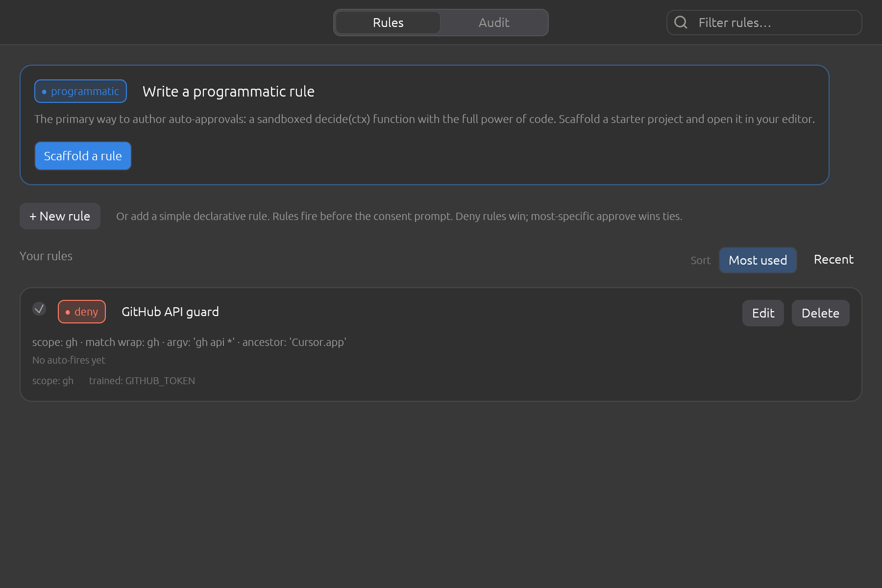
Task: Click the rule's match wrap scope line
Action: 189,342
